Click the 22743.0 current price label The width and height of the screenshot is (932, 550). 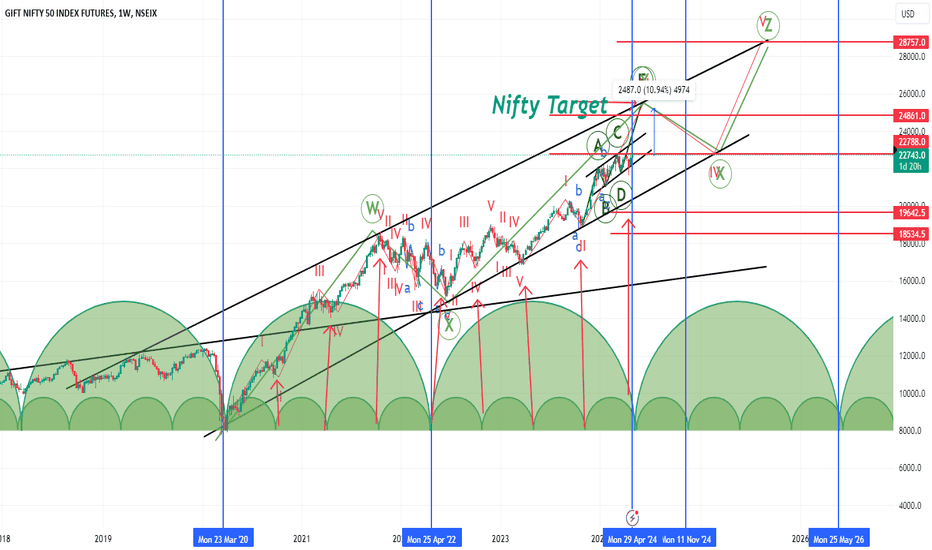tap(911, 155)
